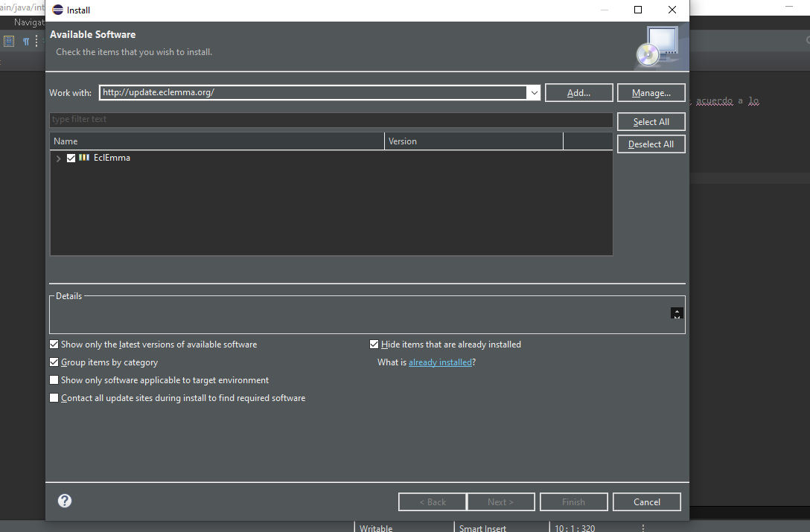
Task: Open the Navigate menu
Action: (x=30, y=23)
